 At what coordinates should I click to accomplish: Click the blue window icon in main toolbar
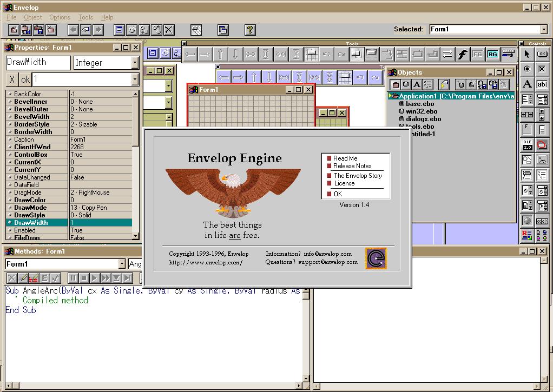click(x=119, y=30)
